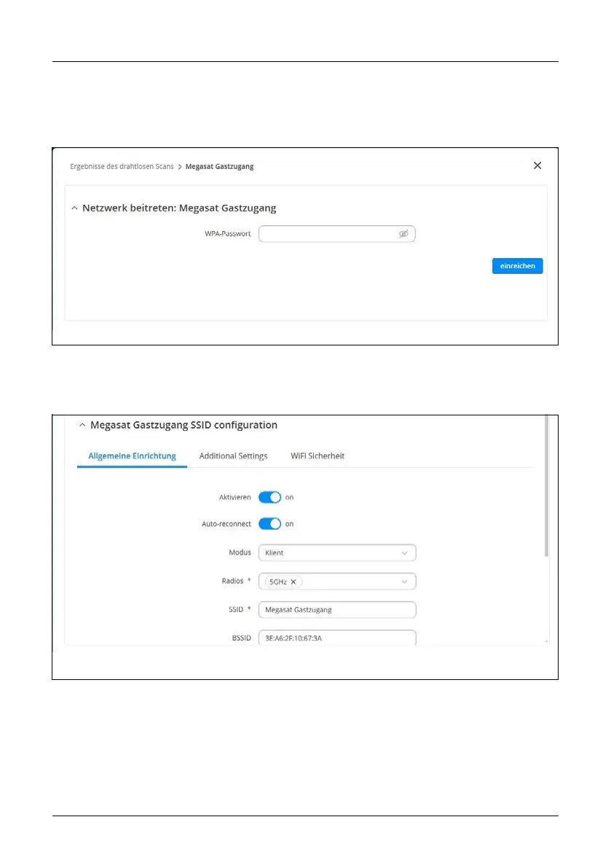
Task: Click into the BSSID text field
Action: pyautogui.click(x=336, y=638)
